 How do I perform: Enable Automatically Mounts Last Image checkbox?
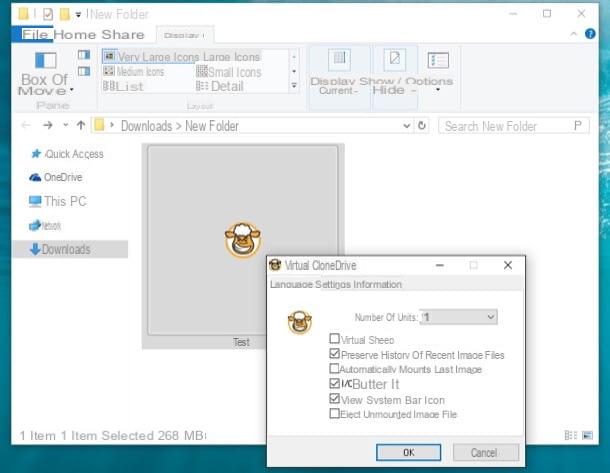pos(334,368)
